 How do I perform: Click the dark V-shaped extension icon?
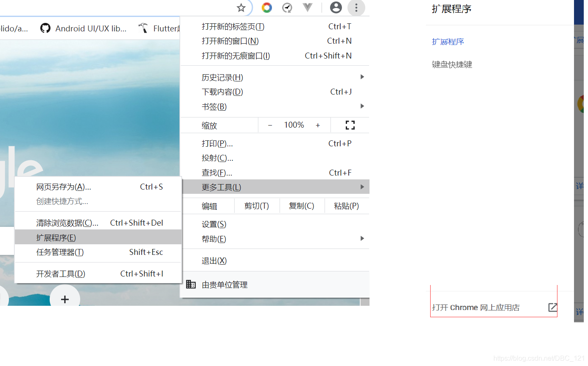(307, 8)
